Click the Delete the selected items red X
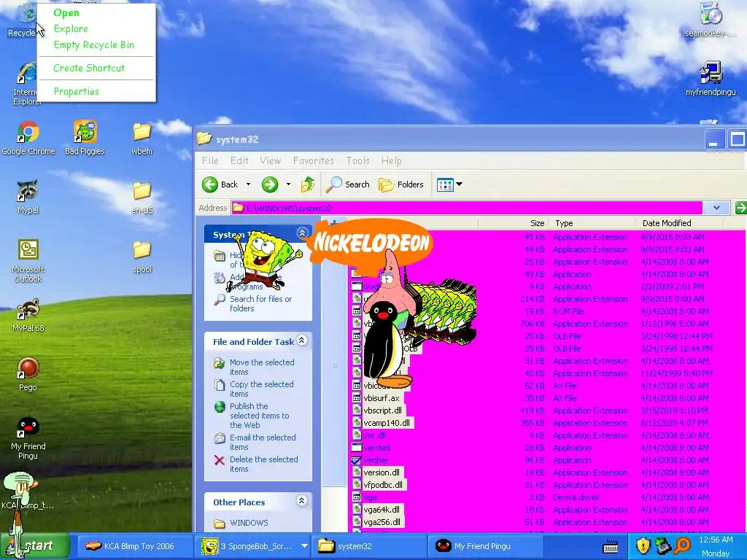The width and height of the screenshot is (747, 560). coord(219,460)
